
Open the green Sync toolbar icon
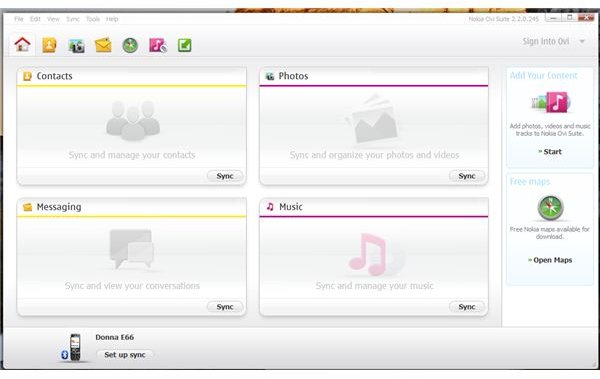point(184,45)
